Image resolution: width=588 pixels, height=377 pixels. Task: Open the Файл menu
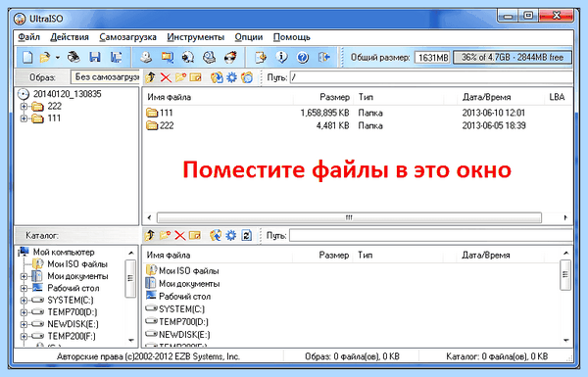click(28, 37)
